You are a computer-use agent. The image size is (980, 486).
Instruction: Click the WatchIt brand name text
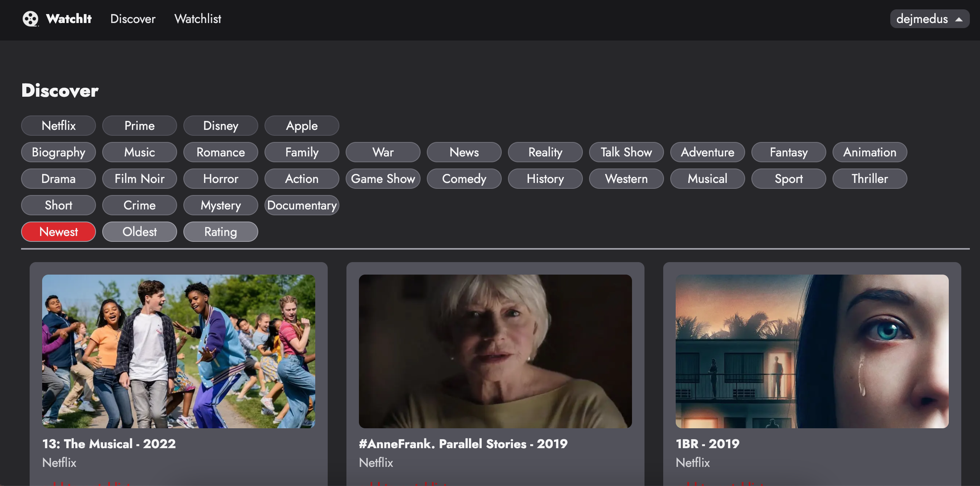pyautogui.click(x=69, y=19)
